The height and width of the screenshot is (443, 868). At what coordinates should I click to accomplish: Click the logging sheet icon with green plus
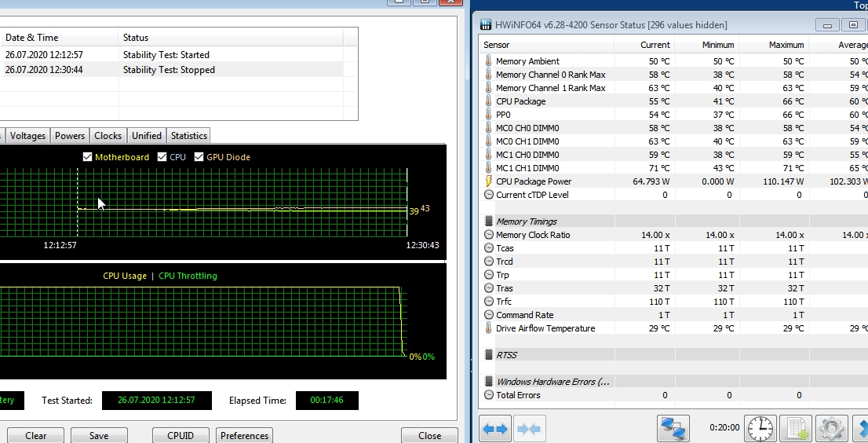pyautogui.click(x=796, y=429)
